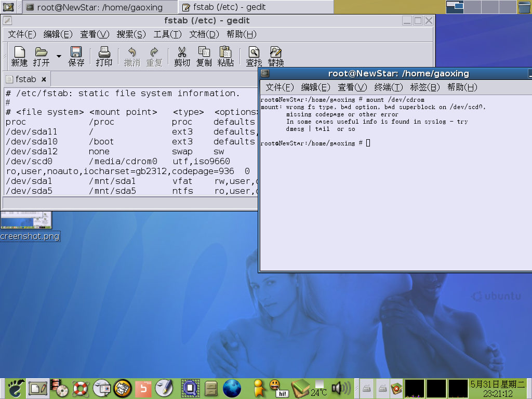
Task: Expand the recent files arrow beside Open
Action: point(59,56)
